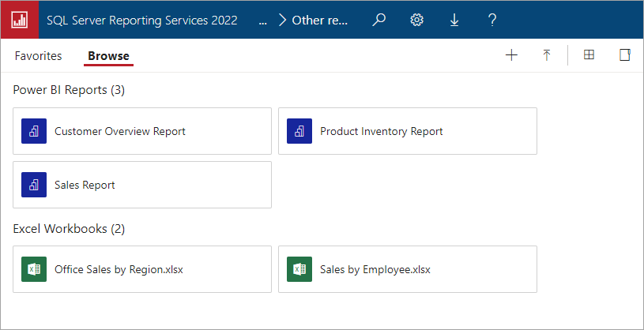Open the settings gear menu
Viewport: 644px width, 330px height.
416,21
